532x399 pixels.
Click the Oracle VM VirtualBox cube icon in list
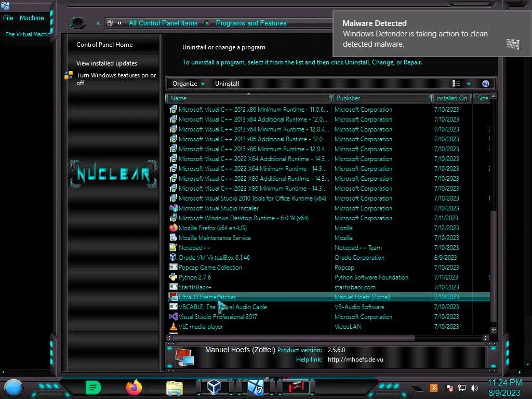(x=174, y=257)
